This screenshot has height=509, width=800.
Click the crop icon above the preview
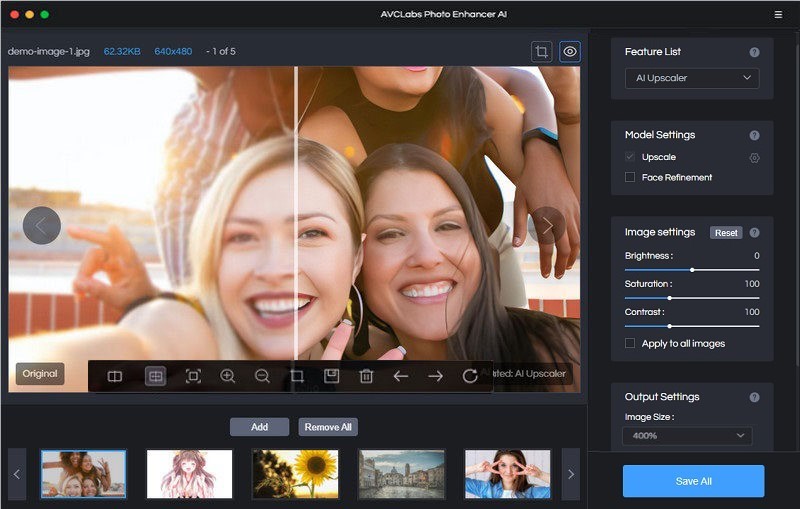pyautogui.click(x=541, y=52)
